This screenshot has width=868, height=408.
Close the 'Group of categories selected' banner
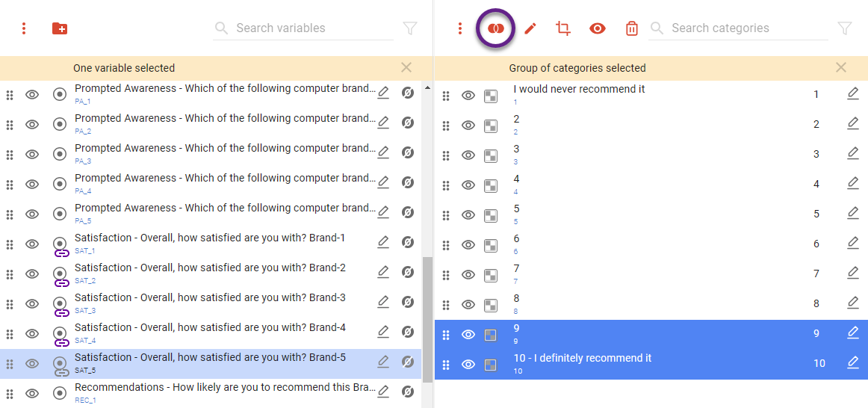coord(841,68)
